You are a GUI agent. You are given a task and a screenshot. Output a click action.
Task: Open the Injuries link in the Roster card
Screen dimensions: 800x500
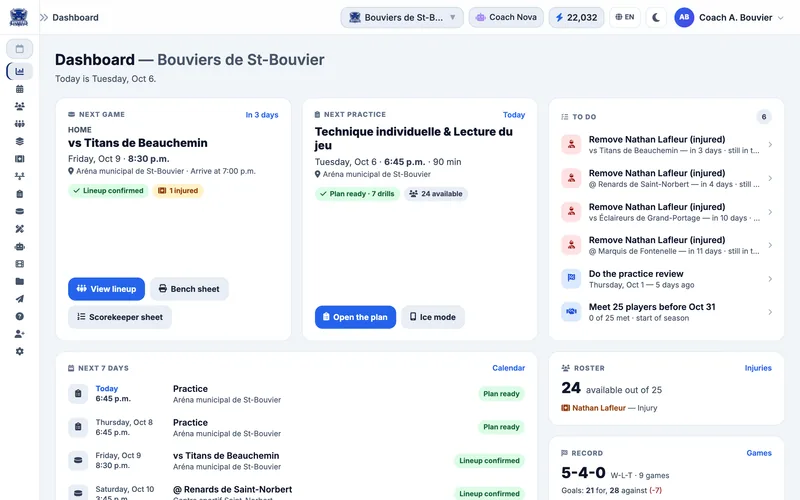758,368
